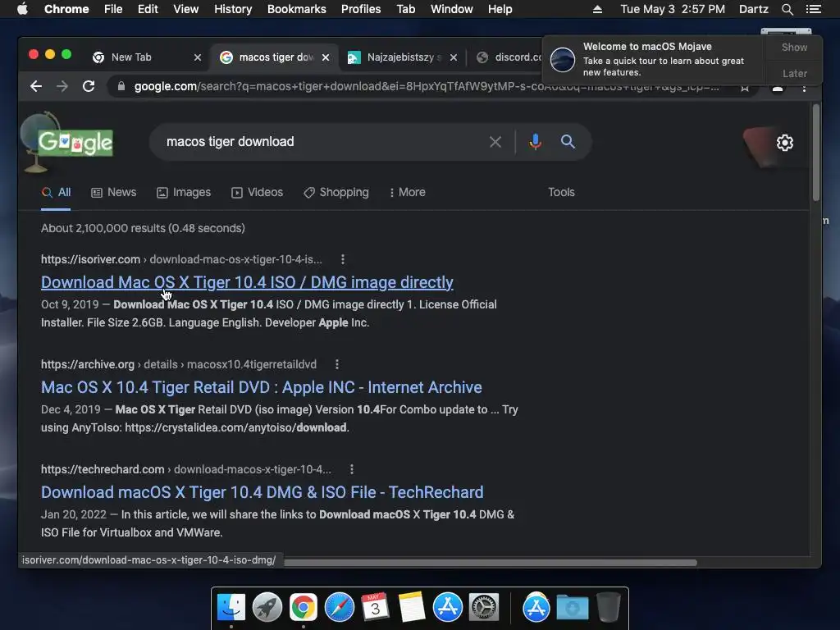Go forward in browser history

[62, 86]
